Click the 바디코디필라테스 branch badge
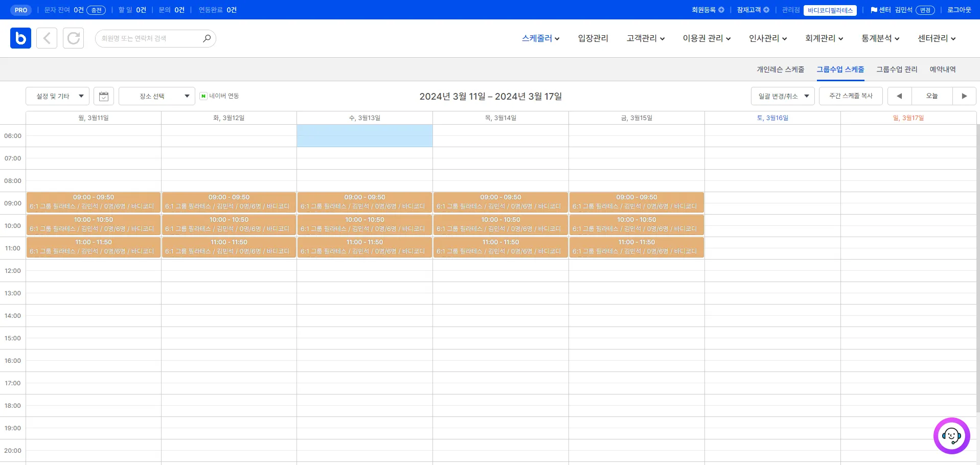The width and height of the screenshot is (980, 465). tap(830, 10)
